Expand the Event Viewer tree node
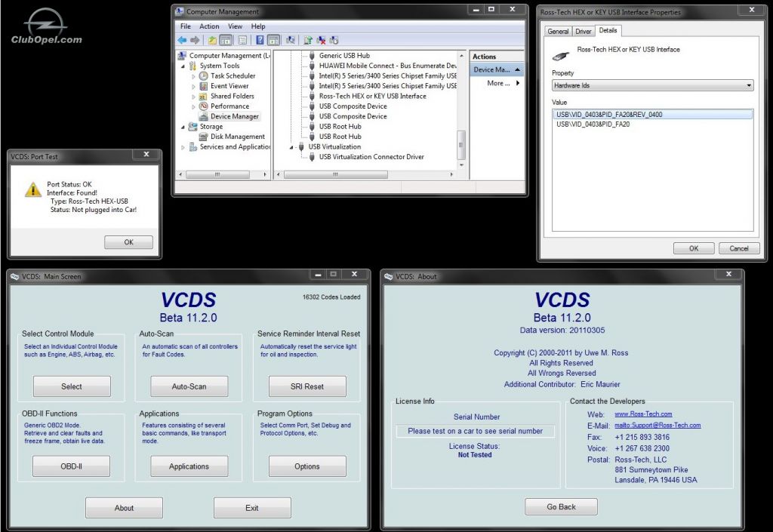The image size is (773, 532). point(194,86)
